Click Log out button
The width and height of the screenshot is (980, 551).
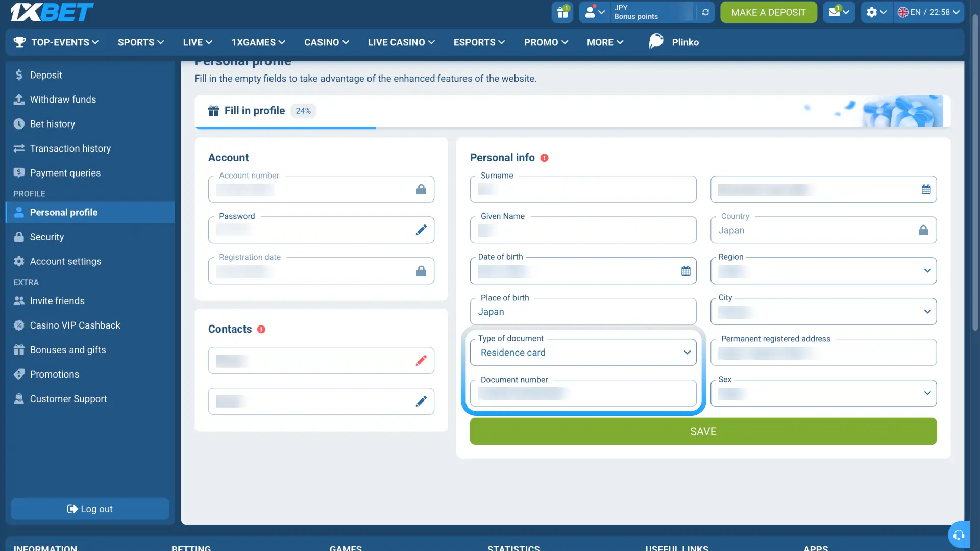[90, 509]
